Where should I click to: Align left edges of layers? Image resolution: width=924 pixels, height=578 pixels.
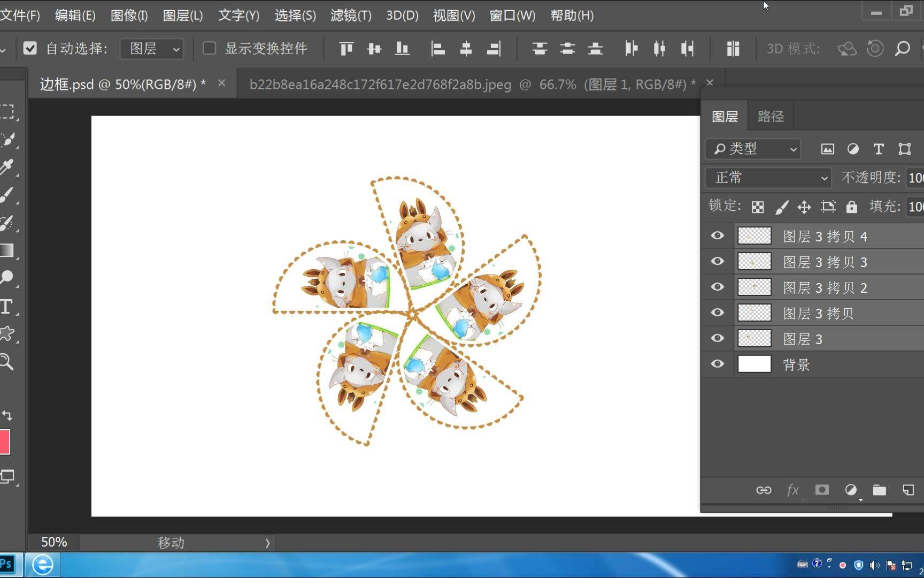pyautogui.click(x=438, y=49)
